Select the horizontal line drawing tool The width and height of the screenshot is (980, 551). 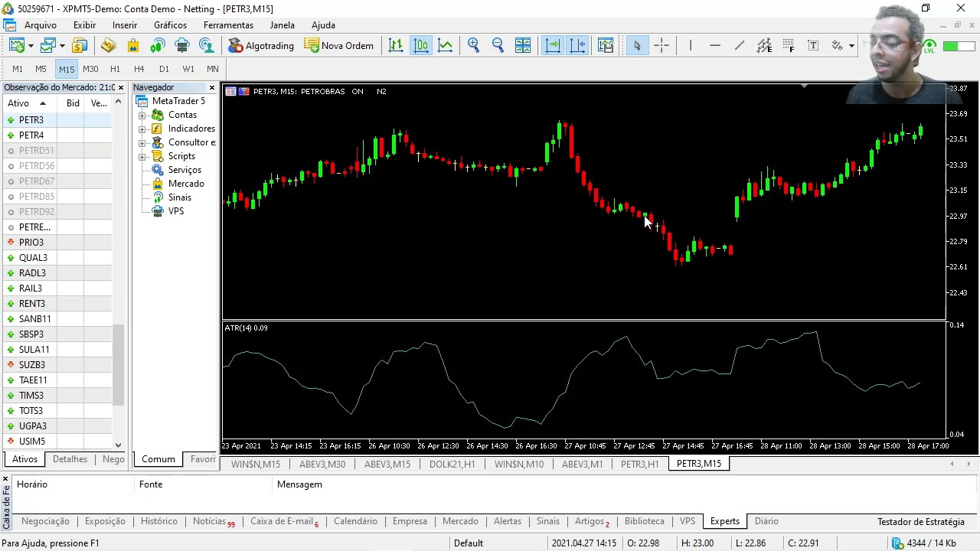[714, 46]
